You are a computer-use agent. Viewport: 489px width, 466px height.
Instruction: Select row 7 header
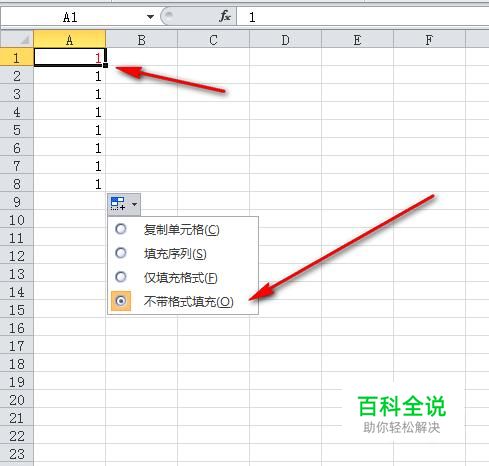coord(17,166)
